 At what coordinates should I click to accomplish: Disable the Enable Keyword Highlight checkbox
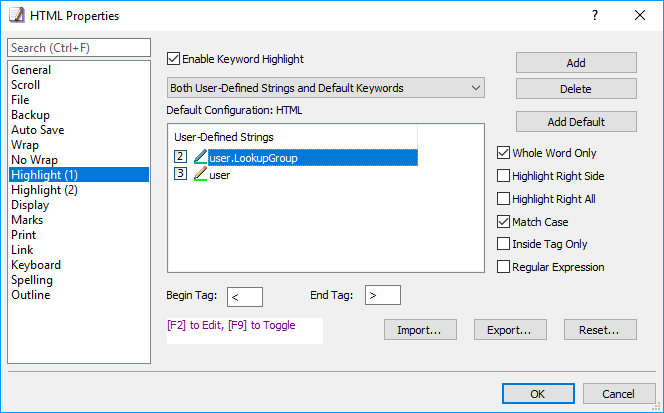[x=173, y=59]
